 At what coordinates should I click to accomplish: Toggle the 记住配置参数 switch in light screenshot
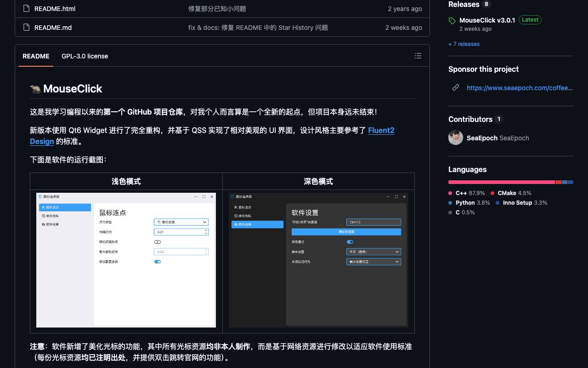coord(158,262)
